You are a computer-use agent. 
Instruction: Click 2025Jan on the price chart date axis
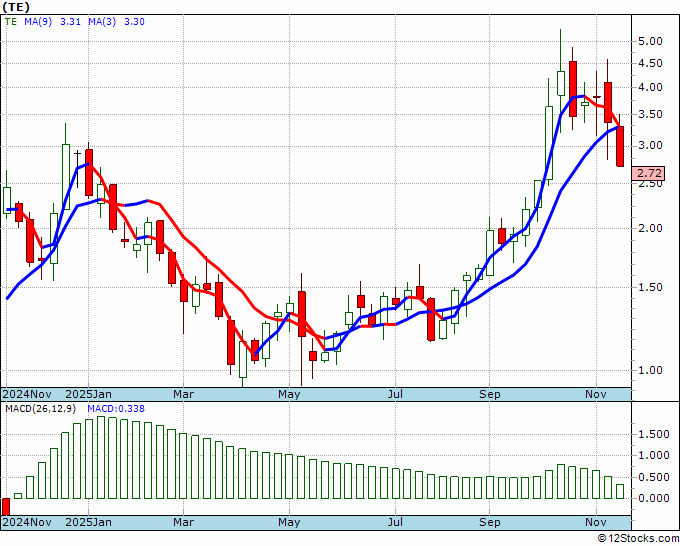(88, 394)
